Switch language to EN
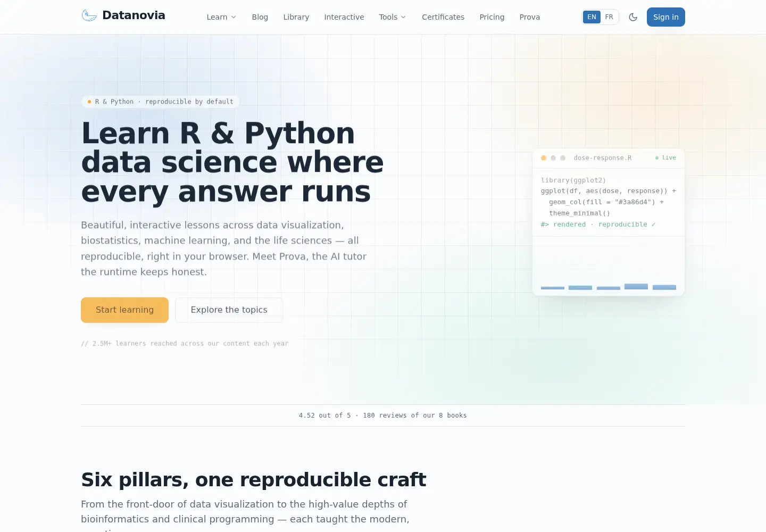The width and height of the screenshot is (766, 532). (592, 17)
